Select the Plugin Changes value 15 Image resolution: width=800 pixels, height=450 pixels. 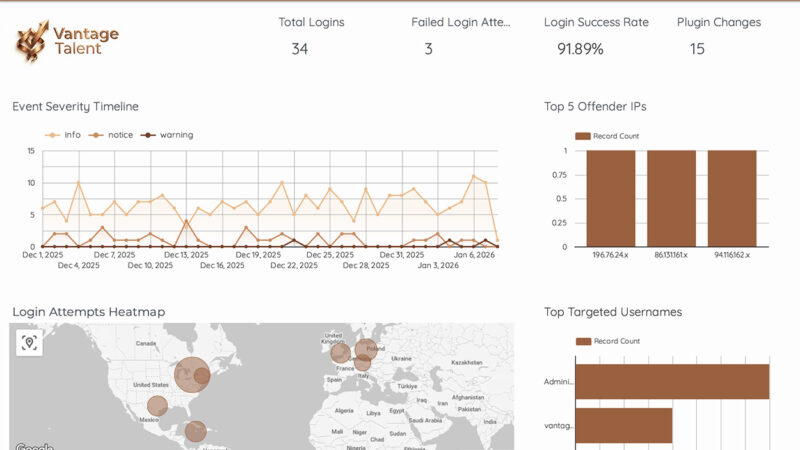pyautogui.click(x=697, y=49)
